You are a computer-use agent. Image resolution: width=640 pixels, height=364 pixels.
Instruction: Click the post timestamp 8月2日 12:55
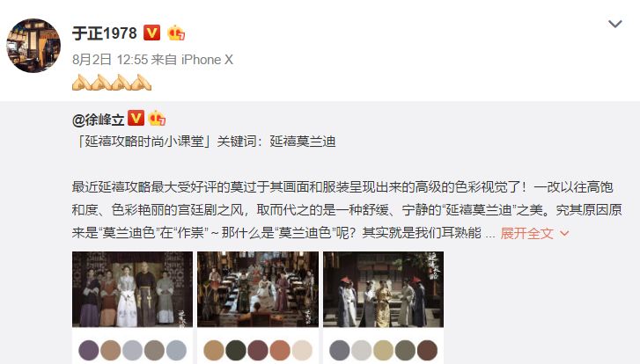click(110, 60)
